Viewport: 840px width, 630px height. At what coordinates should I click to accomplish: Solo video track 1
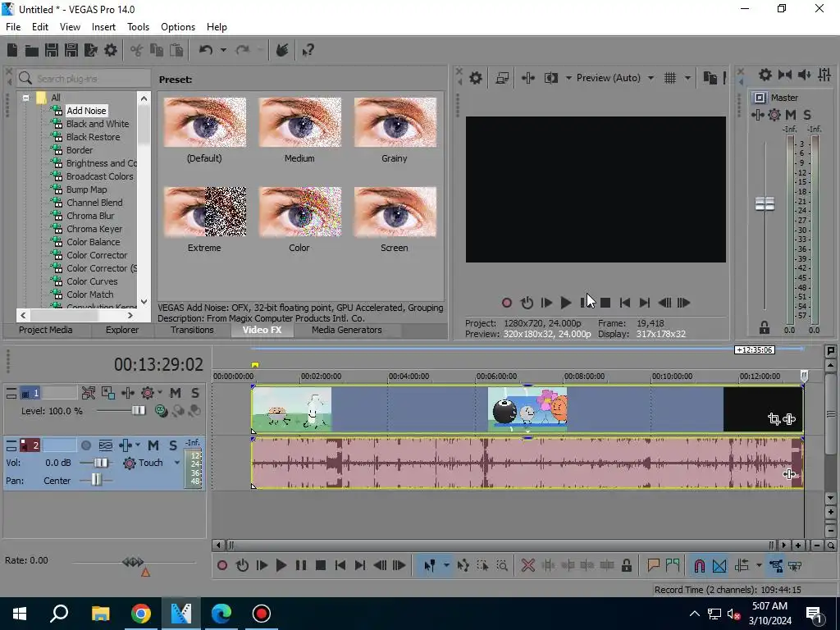195,393
